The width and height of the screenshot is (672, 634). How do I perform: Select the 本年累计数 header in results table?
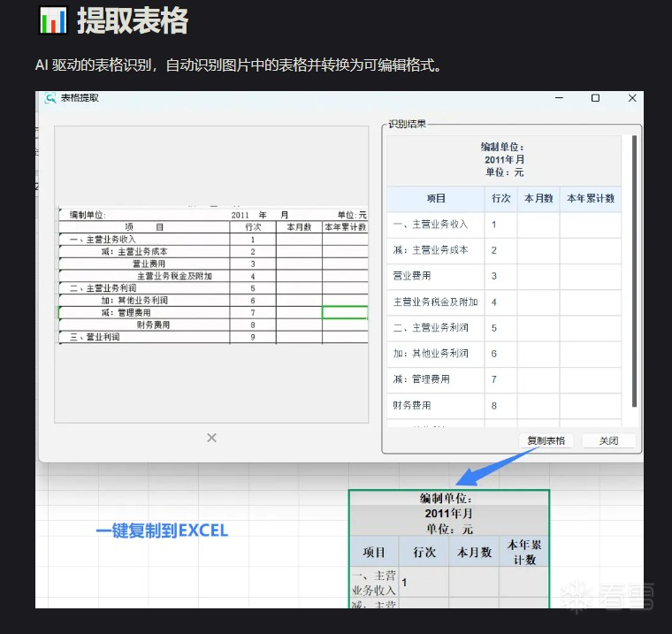tap(590, 199)
